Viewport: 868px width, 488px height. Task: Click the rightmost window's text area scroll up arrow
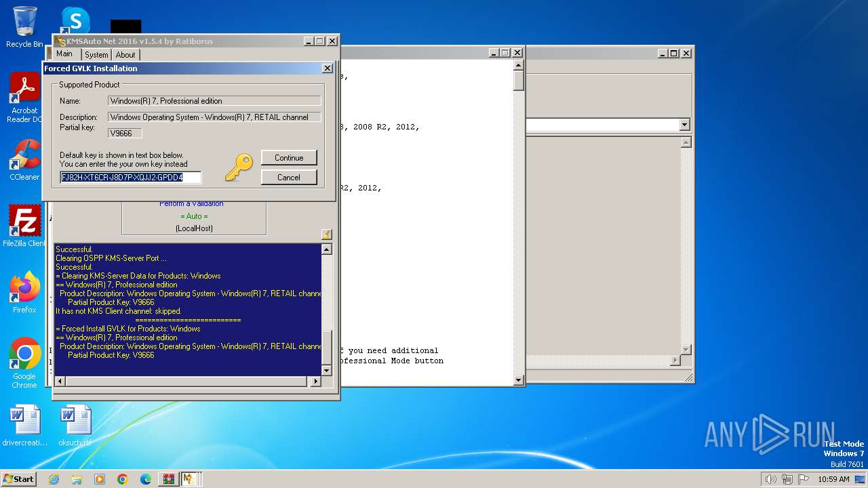[686, 142]
